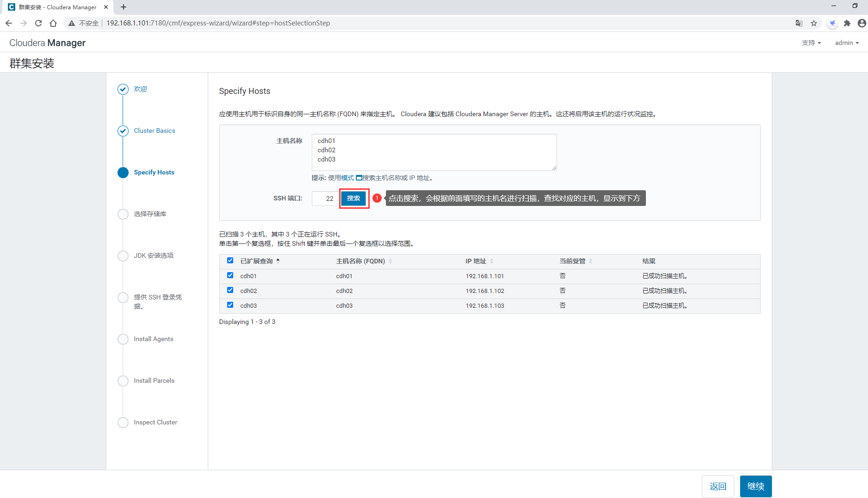The image size is (868, 498).
Task: Open the admin user dropdown
Action: 847,43
